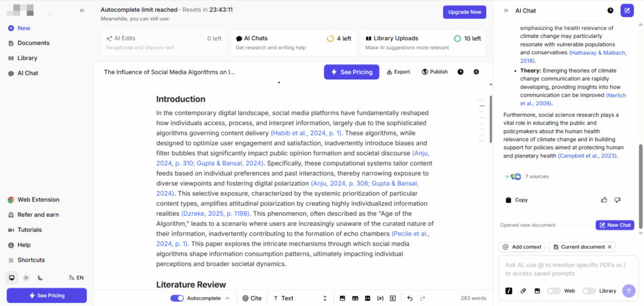Open the Text style dropdown
644x306 pixels.
coord(300,298)
